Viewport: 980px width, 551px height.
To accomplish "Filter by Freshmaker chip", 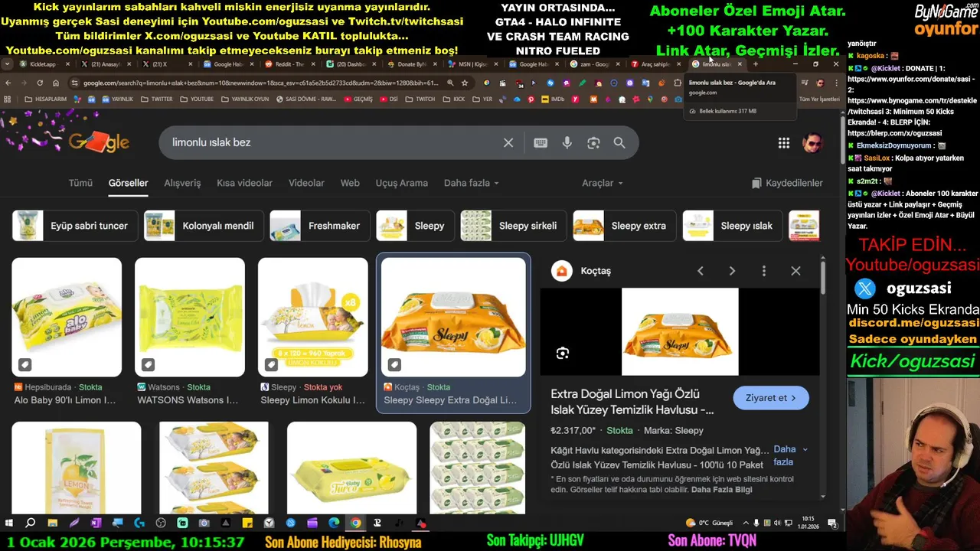I will (318, 226).
